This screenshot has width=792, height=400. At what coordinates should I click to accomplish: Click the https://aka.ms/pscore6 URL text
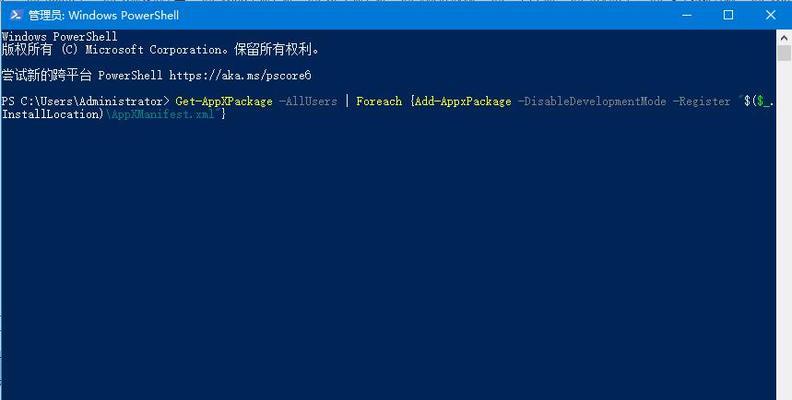240,76
